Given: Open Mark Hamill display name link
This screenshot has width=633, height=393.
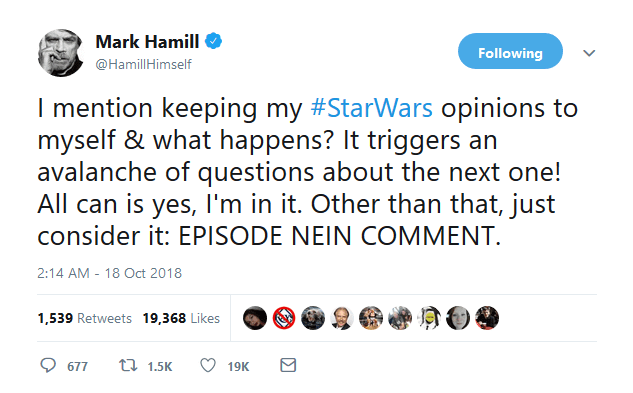Looking at the screenshot, I should tap(147, 41).
